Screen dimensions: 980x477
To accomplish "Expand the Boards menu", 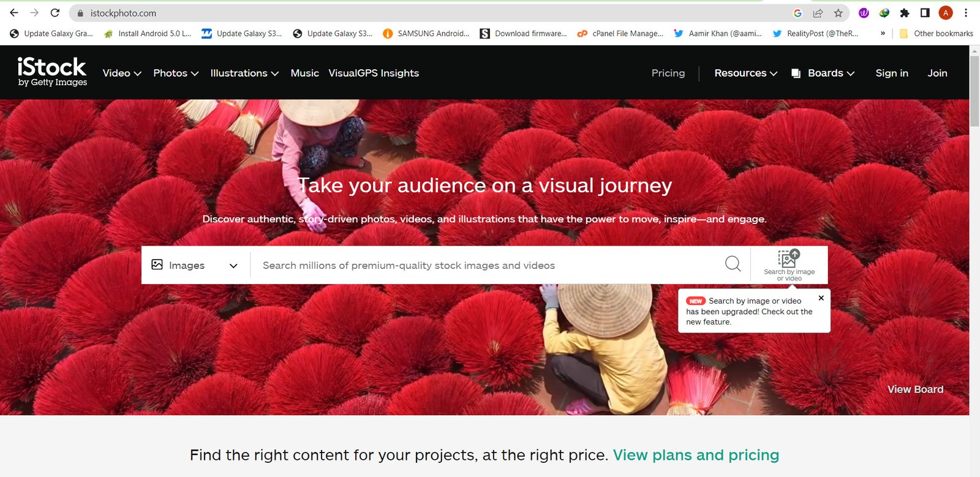I will (831, 73).
